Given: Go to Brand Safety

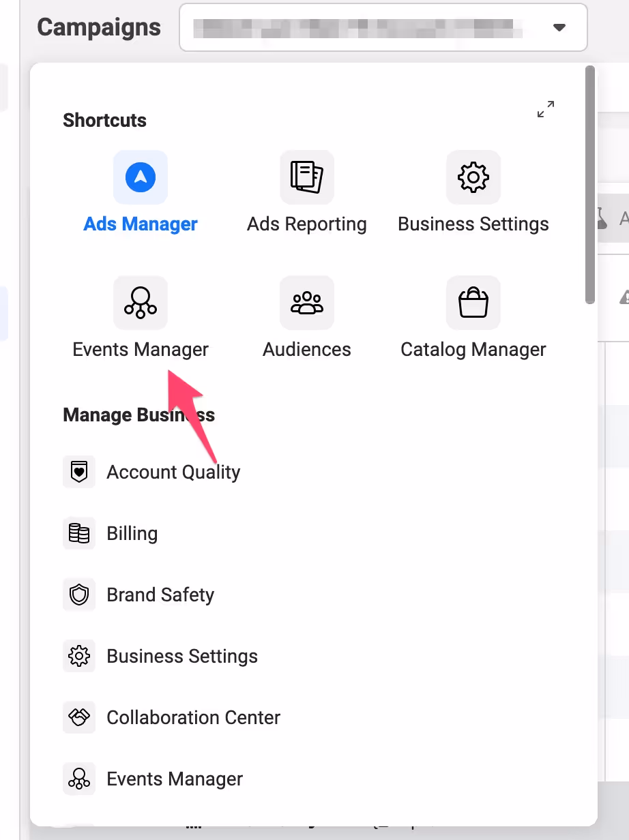Looking at the screenshot, I should coord(160,595).
